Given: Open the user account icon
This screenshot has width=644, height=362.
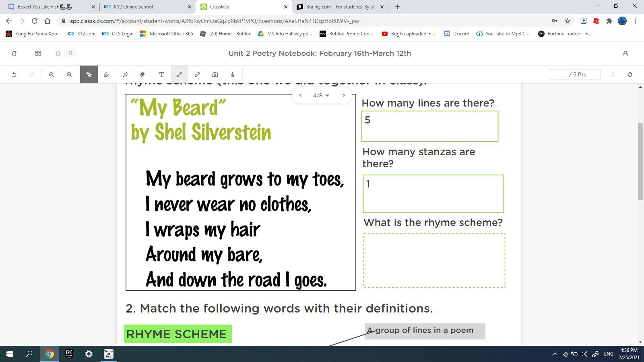Looking at the screenshot, I should pyautogui.click(x=625, y=53).
